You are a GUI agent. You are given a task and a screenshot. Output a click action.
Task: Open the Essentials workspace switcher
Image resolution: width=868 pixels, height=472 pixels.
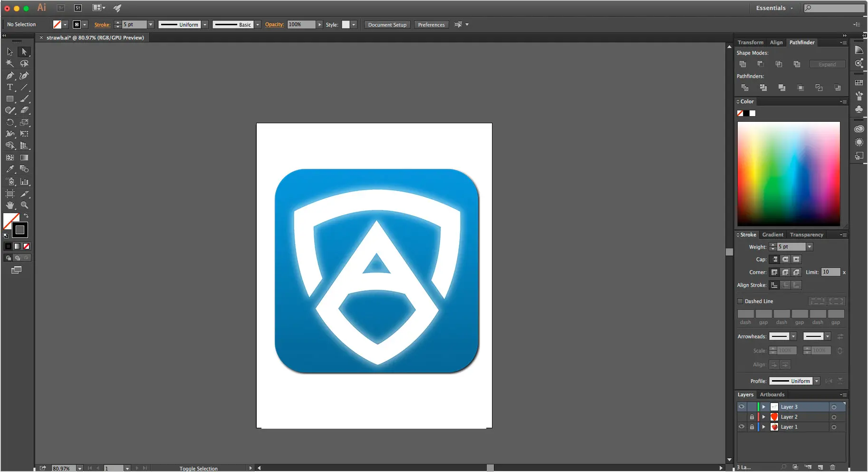coord(773,8)
